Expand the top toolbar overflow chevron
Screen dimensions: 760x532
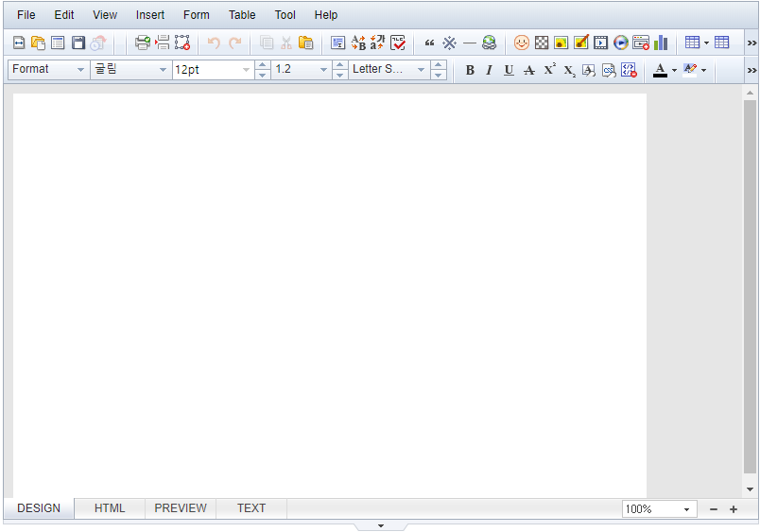coord(751,43)
